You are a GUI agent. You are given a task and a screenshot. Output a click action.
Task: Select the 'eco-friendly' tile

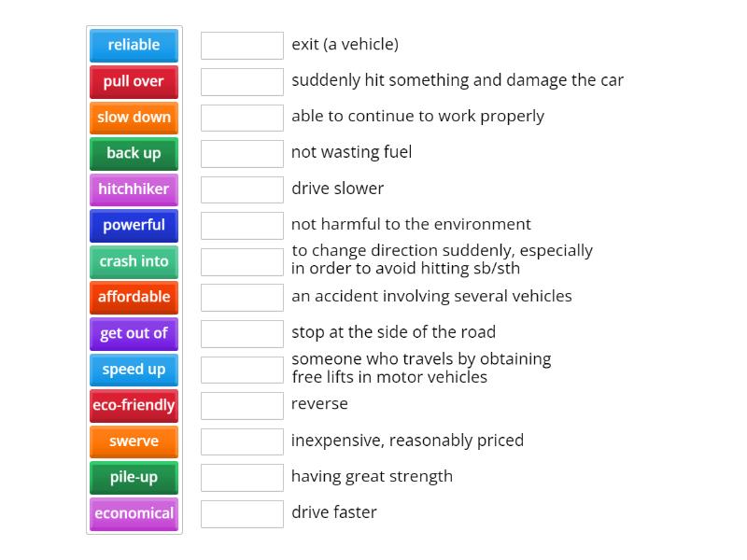click(x=134, y=405)
